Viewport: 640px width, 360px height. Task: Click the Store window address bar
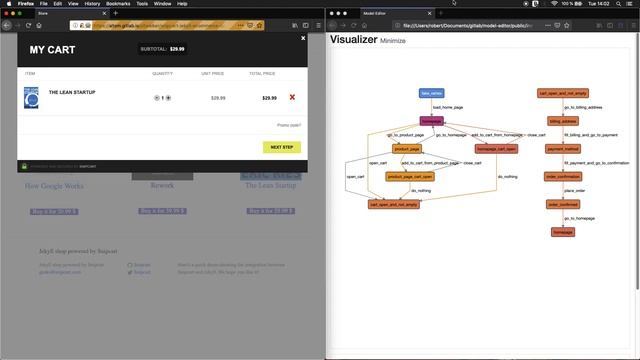[x=167, y=25]
